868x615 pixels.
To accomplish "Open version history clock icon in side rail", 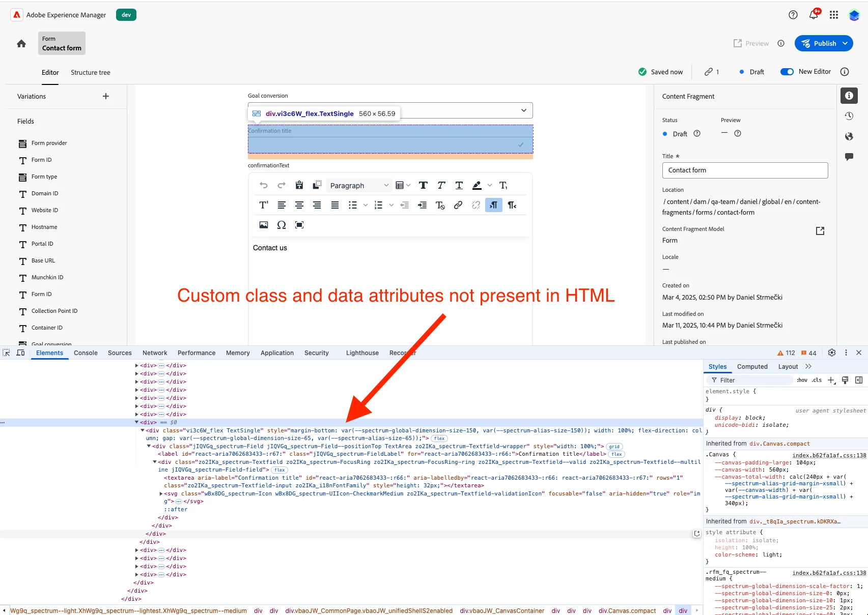I will (849, 116).
